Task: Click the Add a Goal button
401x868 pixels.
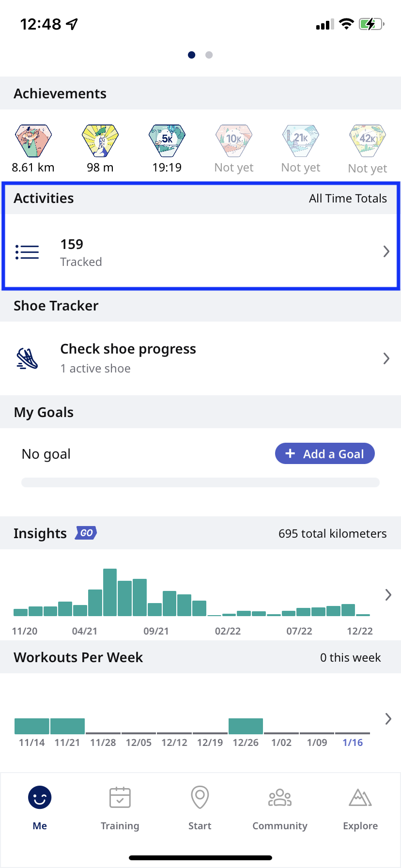Action: pos(324,454)
